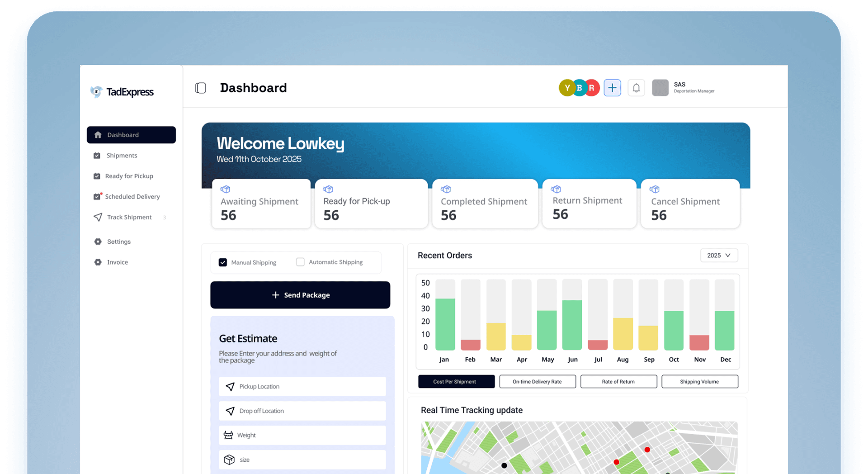Viewport: 868px width, 474px height.
Task: Open Track Shipment menu item
Action: tap(129, 217)
